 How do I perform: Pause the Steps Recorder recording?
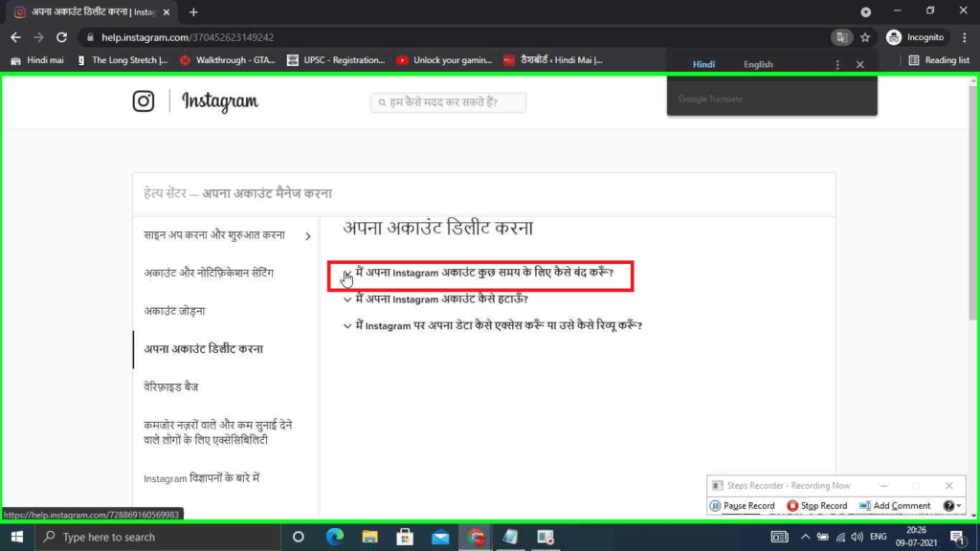pos(743,505)
